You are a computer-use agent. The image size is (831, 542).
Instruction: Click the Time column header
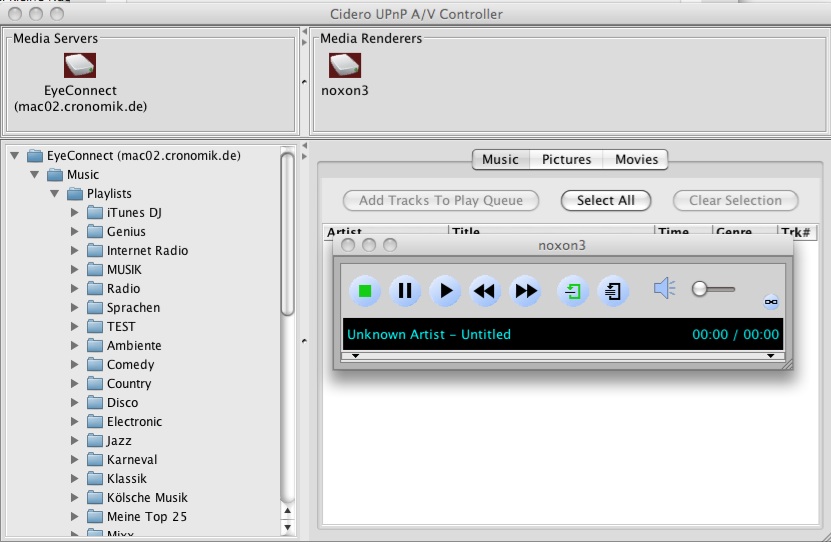tap(683, 232)
